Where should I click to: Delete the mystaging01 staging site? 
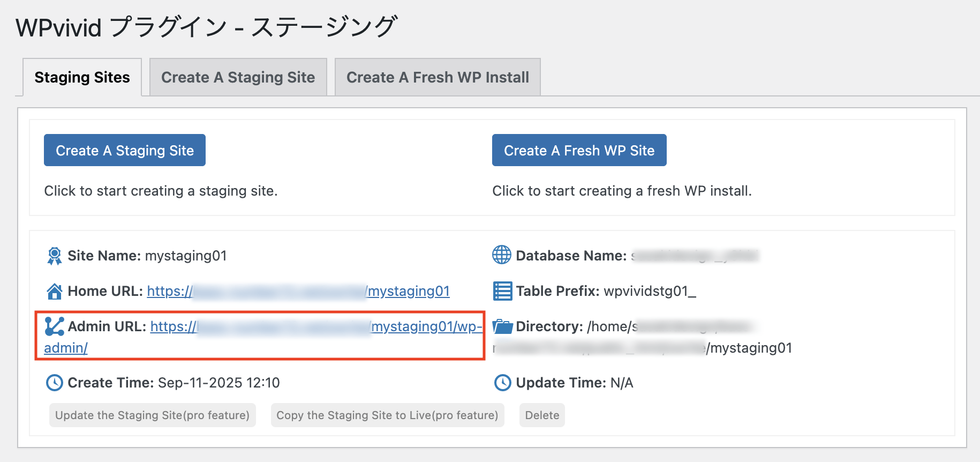(542, 415)
